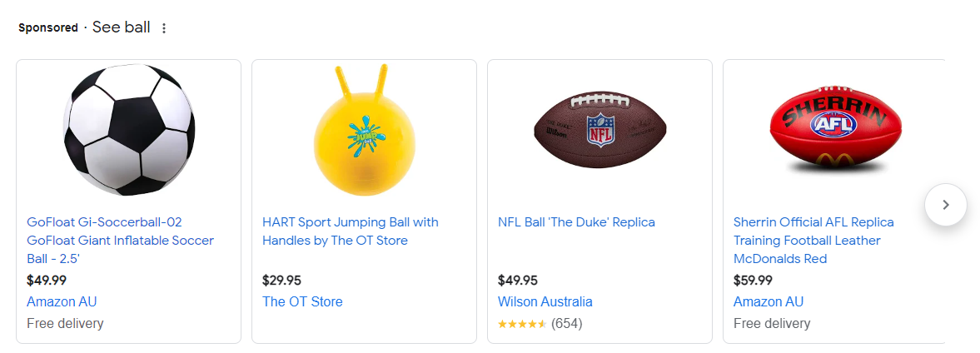
Task: Open Sherrin Official AFL Replica Training Football link
Action: click(x=813, y=240)
